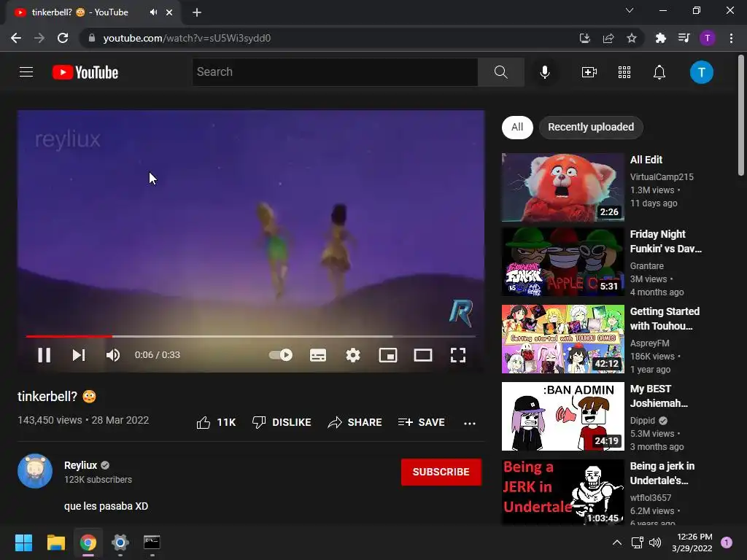
Task: Click the search magnifier button
Action: (x=500, y=72)
